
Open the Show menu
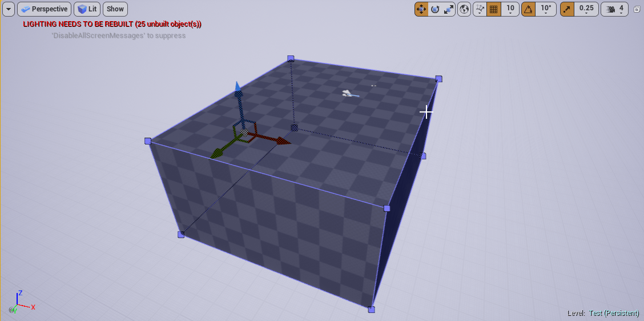pos(115,9)
